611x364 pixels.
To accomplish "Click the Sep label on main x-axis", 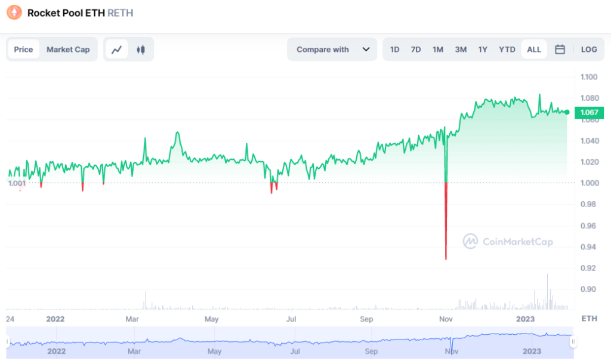I will (x=366, y=319).
